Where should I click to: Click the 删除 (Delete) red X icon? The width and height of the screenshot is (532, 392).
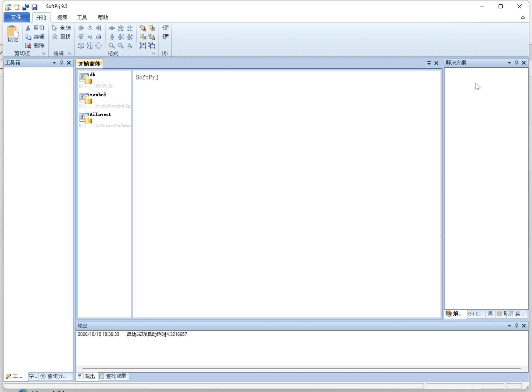28,45
